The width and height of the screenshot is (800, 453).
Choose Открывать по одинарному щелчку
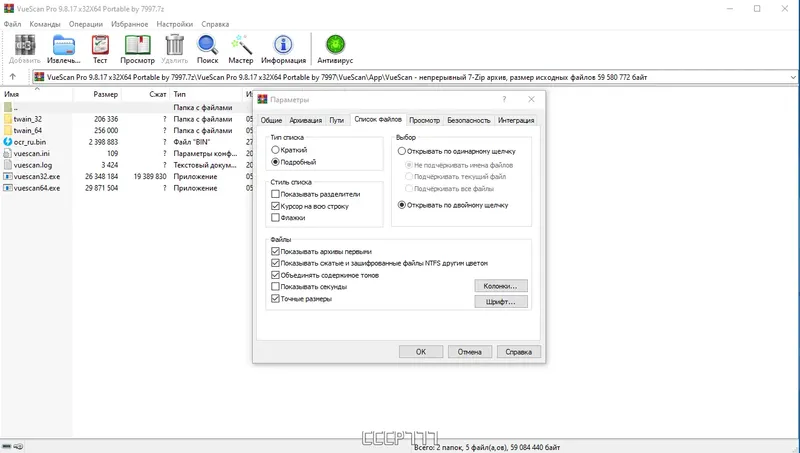pyautogui.click(x=402, y=151)
